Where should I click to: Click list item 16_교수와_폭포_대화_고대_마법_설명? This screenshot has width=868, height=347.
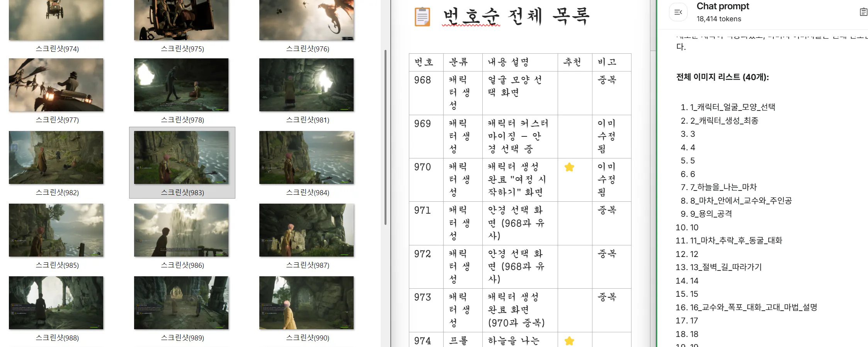pyautogui.click(x=754, y=307)
